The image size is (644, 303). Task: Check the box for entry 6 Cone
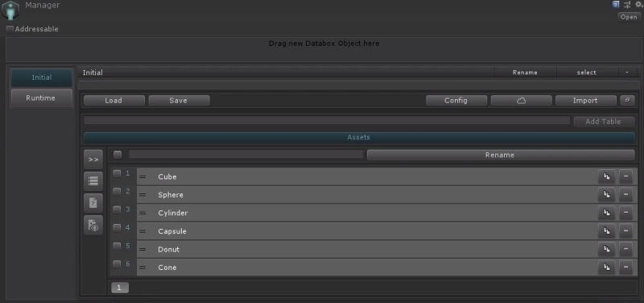point(117,264)
